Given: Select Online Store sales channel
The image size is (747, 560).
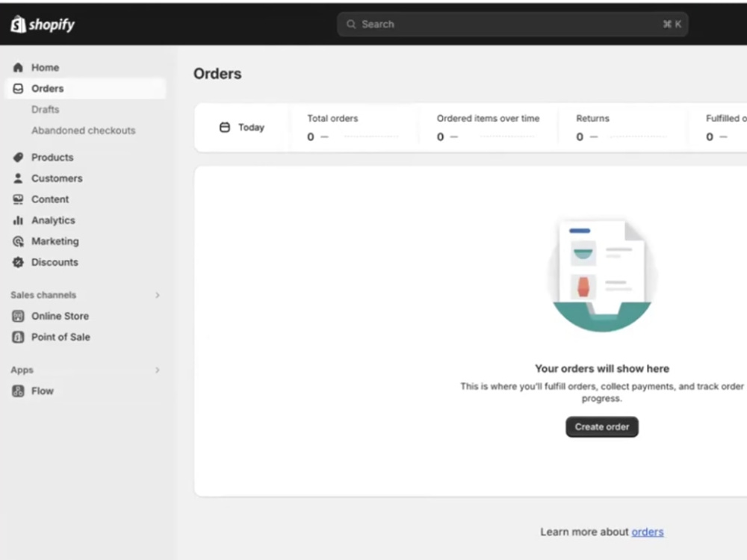Looking at the screenshot, I should coord(60,316).
